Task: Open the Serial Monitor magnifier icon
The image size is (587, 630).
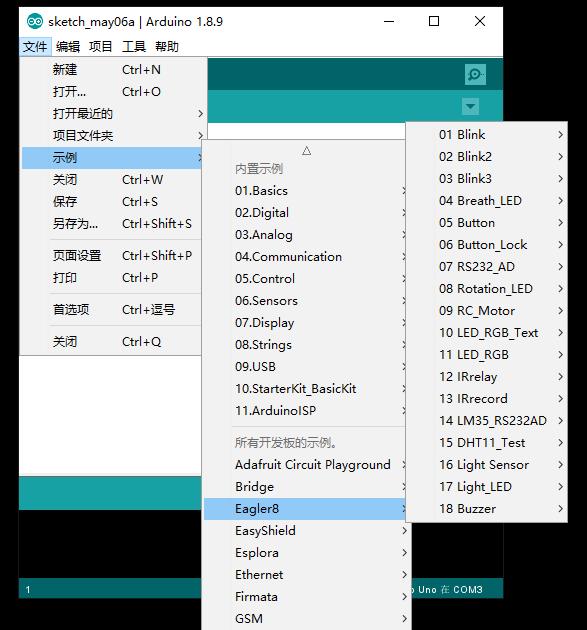Action: tap(475, 74)
